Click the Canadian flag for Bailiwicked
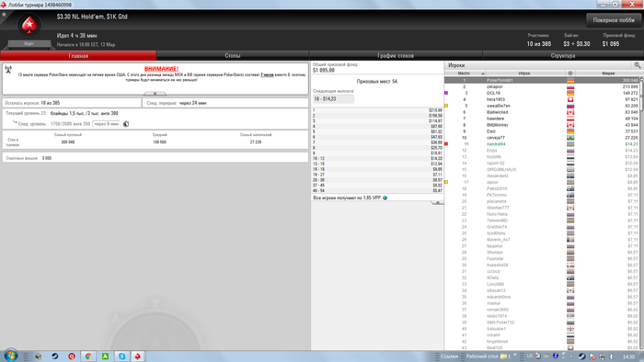 pos(570,112)
